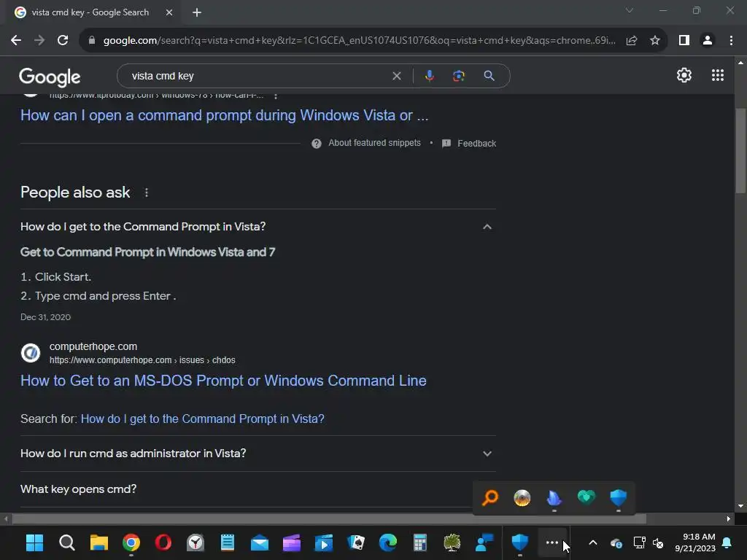The image size is (747, 560).
Task: Start a voice search with the microphone
Action: [x=429, y=76]
